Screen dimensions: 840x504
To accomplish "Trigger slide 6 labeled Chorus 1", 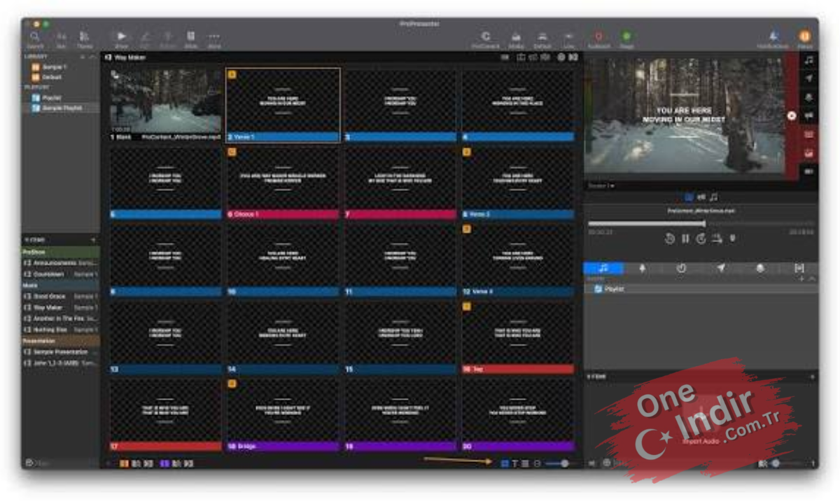I will tap(283, 183).
